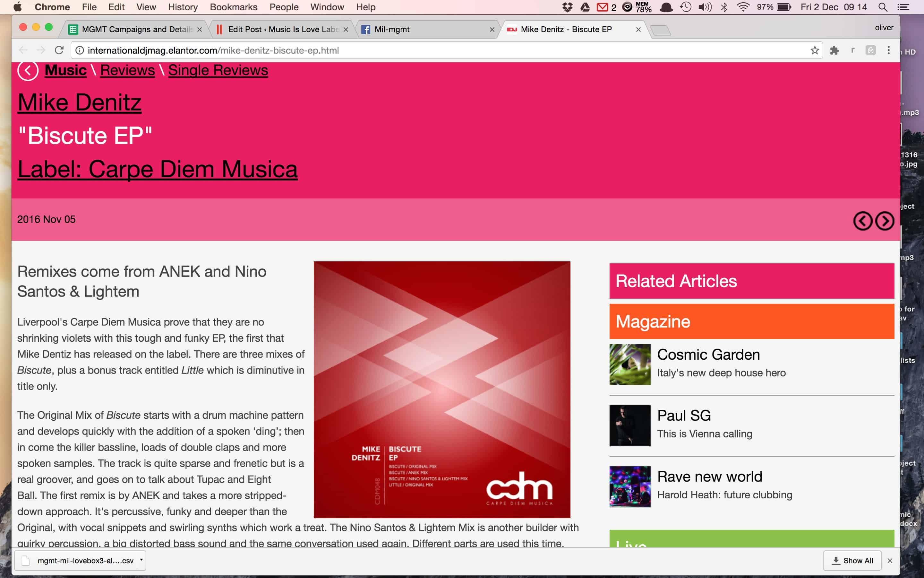Image resolution: width=924 pixels, height=578 pixels.
Task: Click the back navigation arrow in Chrome
Action: (x=23, y=50)
